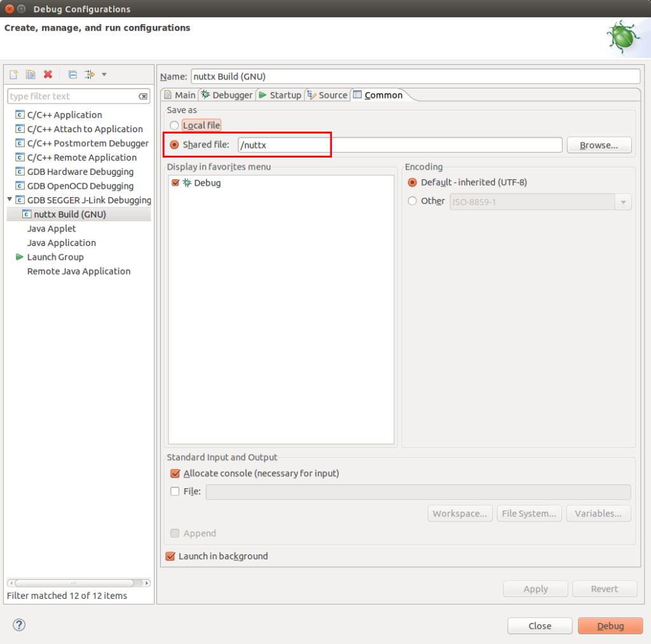Click the GDB OpenOCD Debugging icon
This screenshot has width=651, height=644.
[20, 186]
